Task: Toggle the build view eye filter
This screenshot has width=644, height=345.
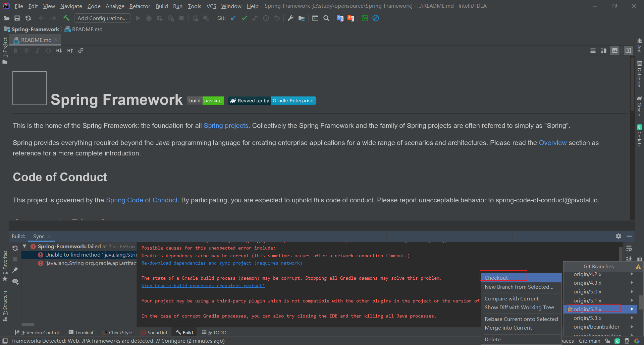Action: click(15, 281)
